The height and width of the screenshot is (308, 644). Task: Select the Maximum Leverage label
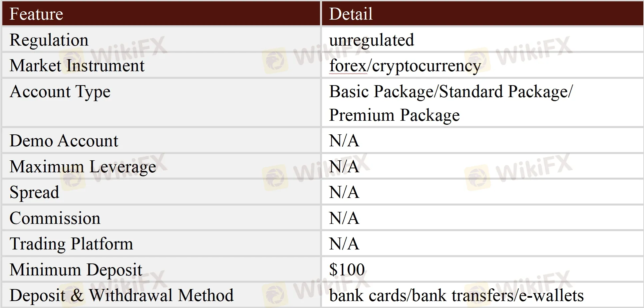[x=83, y=166]
